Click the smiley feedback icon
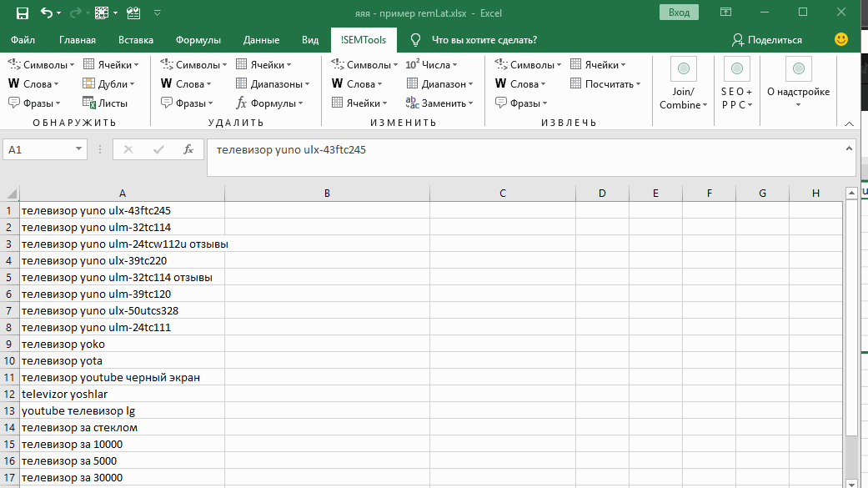Image resolution: width=868 pixels, height=488 pixels. [x=840, y=39]
